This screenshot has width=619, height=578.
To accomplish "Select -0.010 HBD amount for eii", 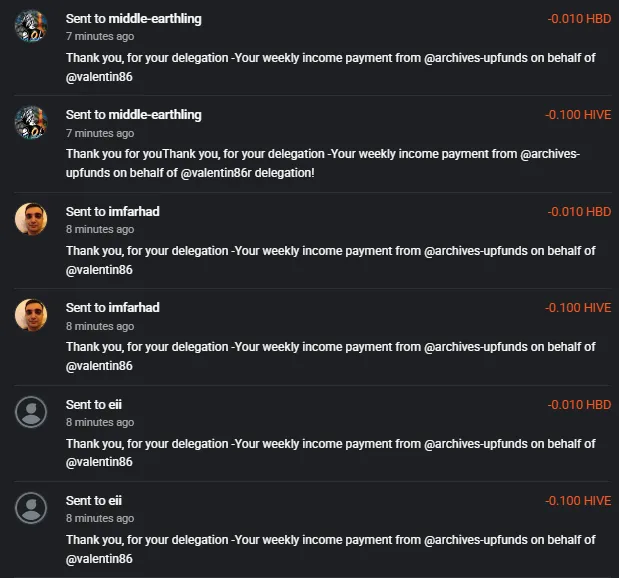I will pos(579,405).
